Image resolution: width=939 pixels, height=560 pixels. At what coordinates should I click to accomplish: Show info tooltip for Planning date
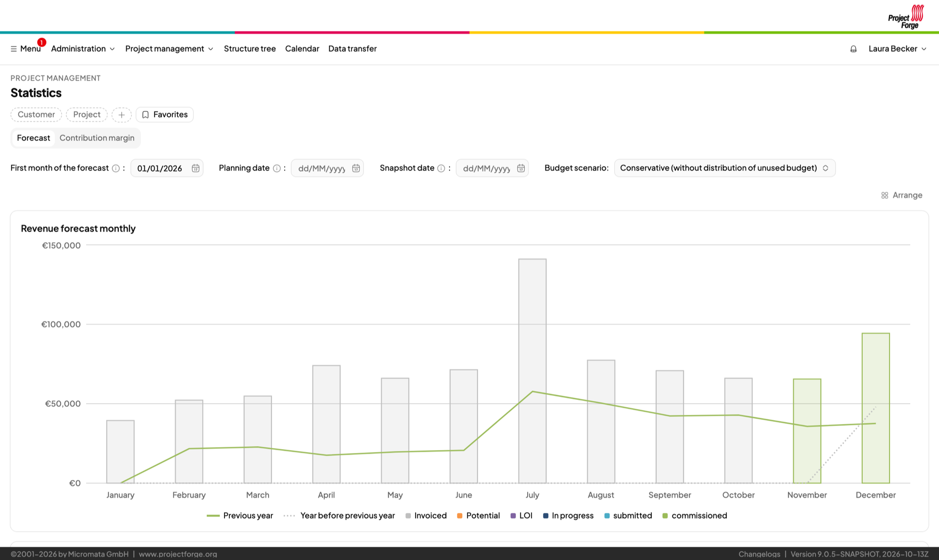[x=277, y=168]
